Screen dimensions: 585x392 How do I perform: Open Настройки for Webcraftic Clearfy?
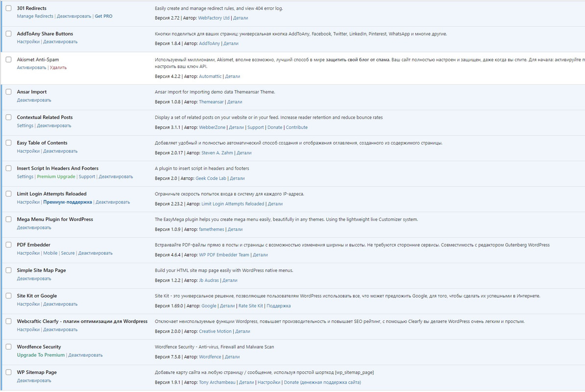tap(28, 329)
